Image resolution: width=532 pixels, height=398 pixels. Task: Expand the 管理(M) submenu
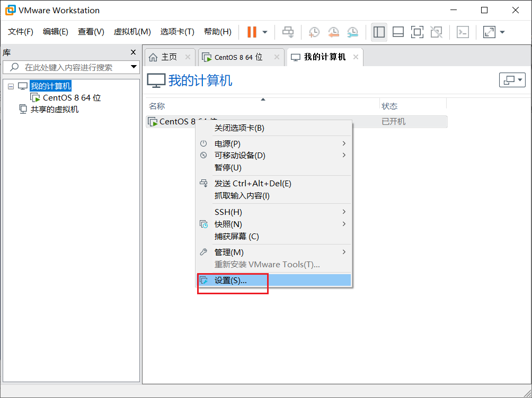coord(274,252)
